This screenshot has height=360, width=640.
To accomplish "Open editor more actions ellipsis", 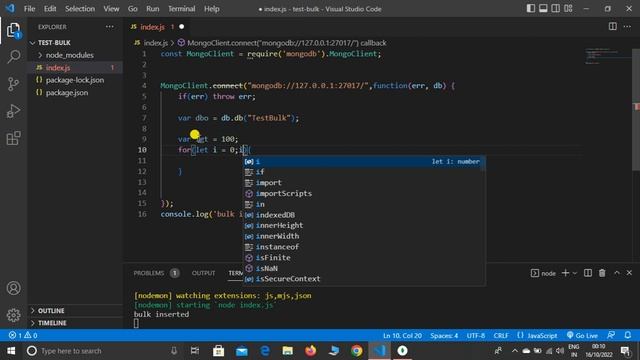I will point(627,27).
